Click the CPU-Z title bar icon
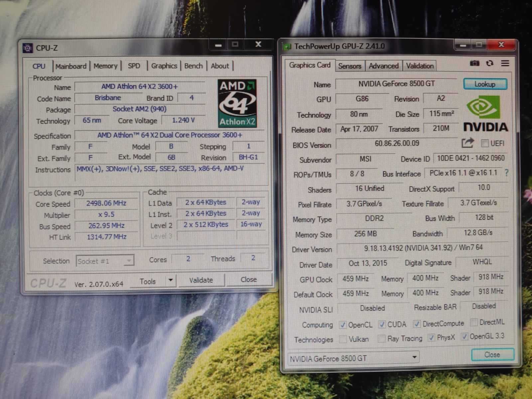The height and width of the screenshot is (399, 532). click(x=28, y=48)
